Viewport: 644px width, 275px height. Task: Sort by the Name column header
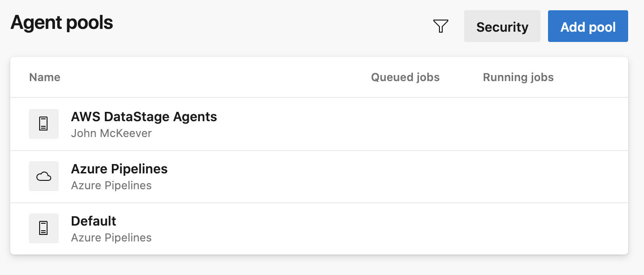tap(45, 77)
